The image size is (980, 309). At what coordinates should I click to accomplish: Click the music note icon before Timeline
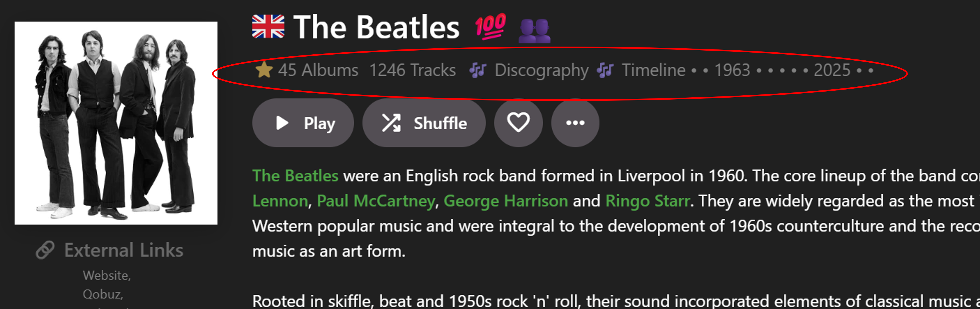click(x=605, y=70)
